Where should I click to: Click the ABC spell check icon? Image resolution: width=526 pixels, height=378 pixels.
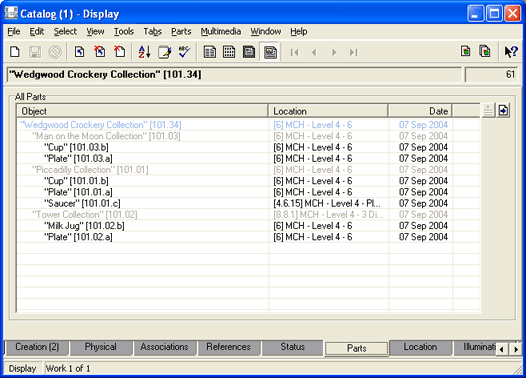184,52
